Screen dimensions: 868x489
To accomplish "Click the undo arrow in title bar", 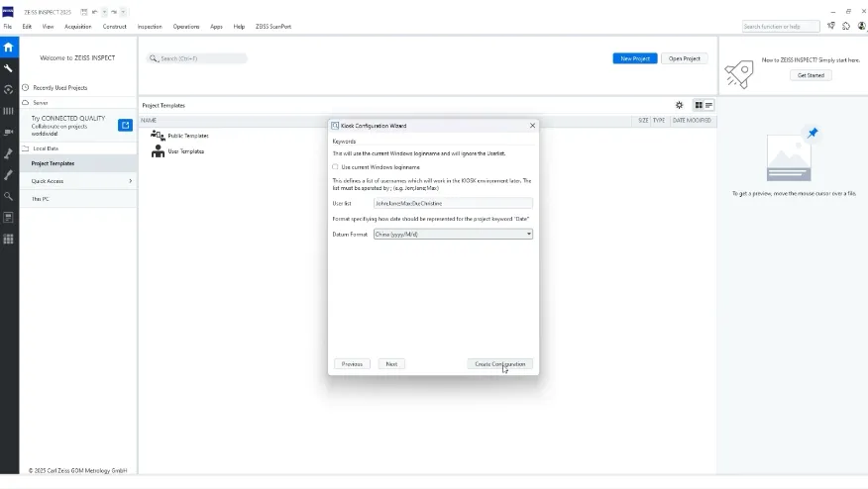I will 95,12.
